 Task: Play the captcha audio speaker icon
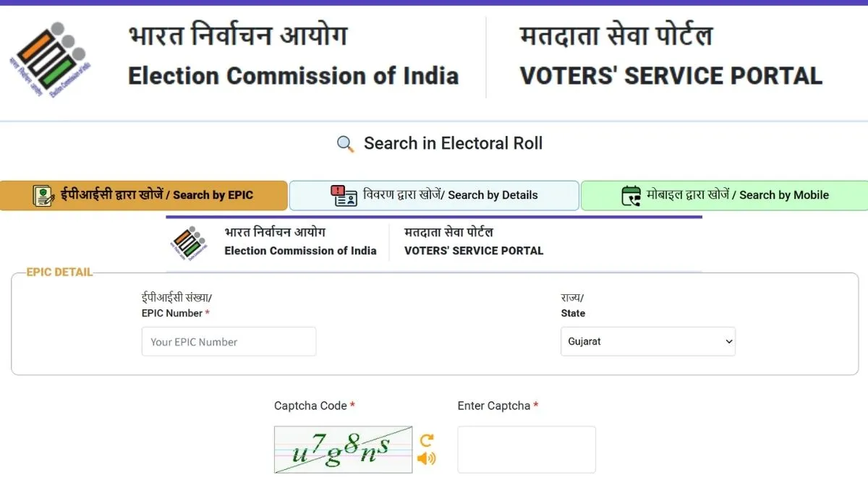[427, 458]
